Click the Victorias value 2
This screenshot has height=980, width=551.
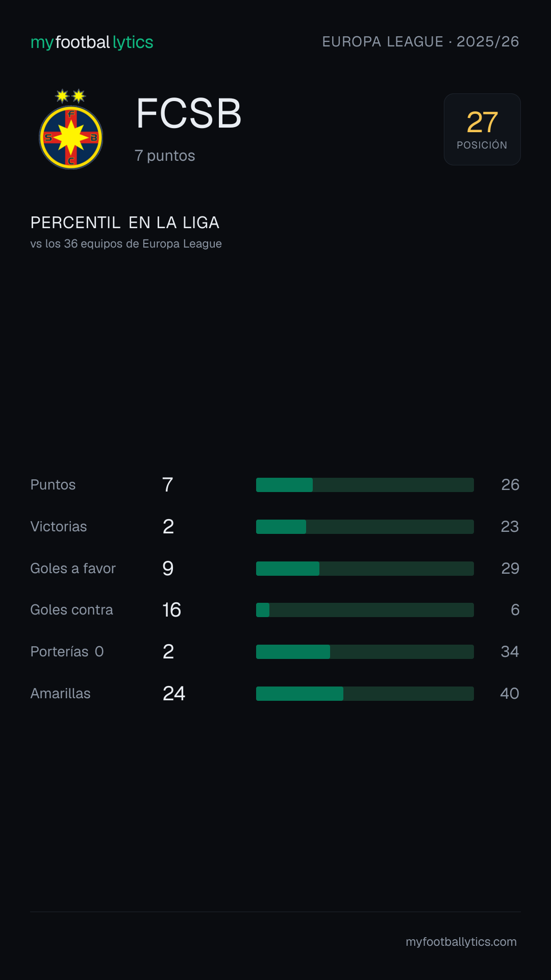point(168,527)
